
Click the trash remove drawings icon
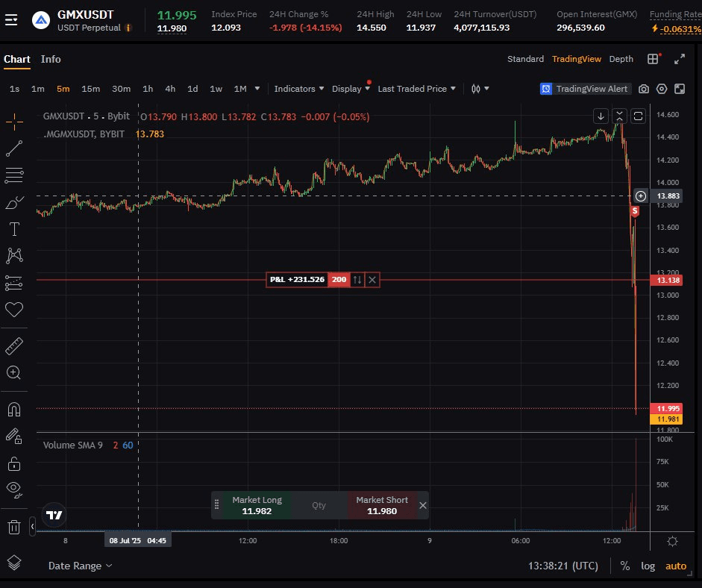pos(14,527)
